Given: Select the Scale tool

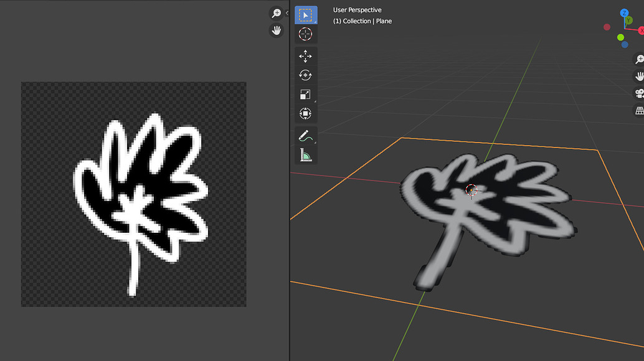Looking at the screenshot, I should point(305,94).
